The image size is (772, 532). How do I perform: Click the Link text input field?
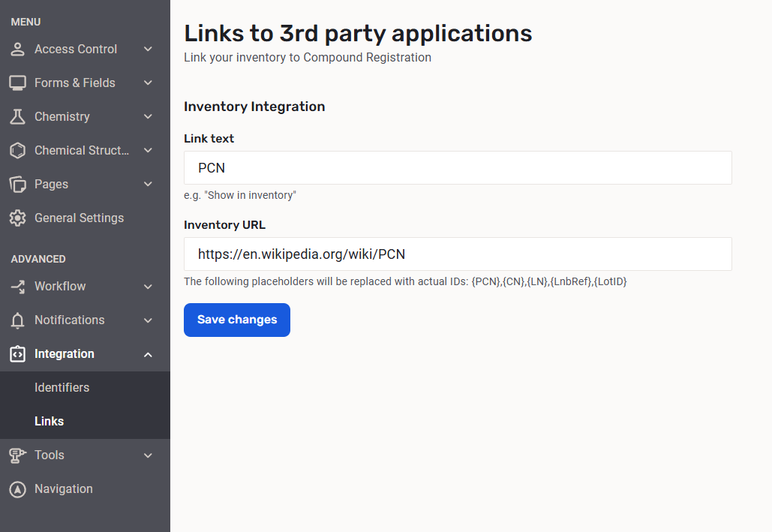point(458,168)
